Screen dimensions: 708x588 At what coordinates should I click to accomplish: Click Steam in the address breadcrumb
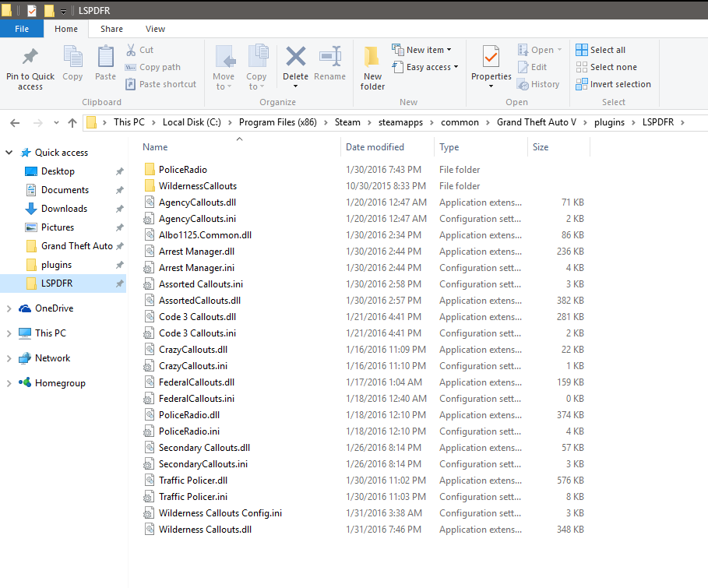347,122
